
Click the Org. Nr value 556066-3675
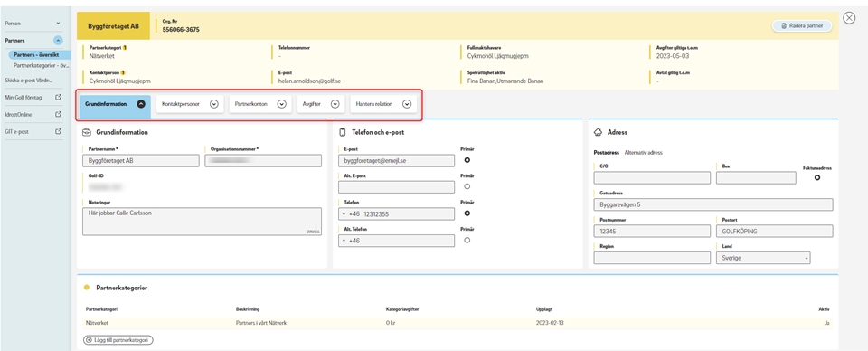click(x=181, y=29)
